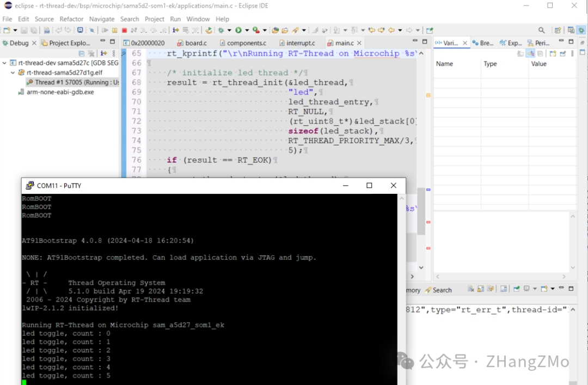This screenshot has height=385, width=588.
Task: Click Collapse All in Debug view
Action: (x=81, y=53)
